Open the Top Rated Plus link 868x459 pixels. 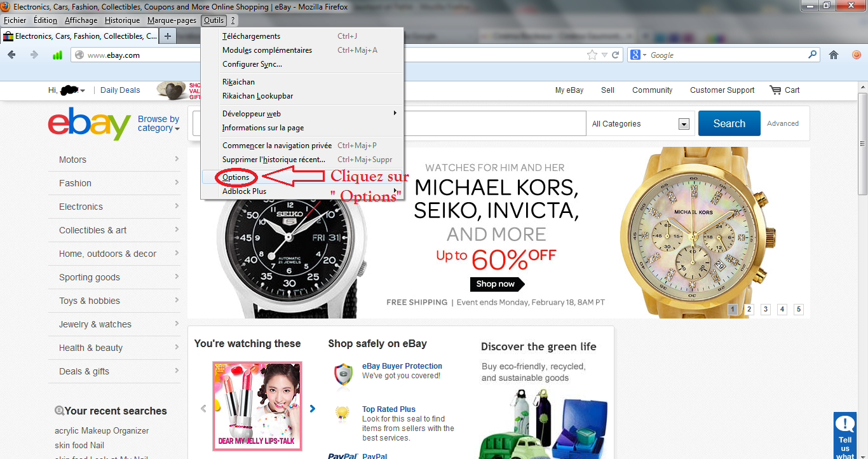389,409
